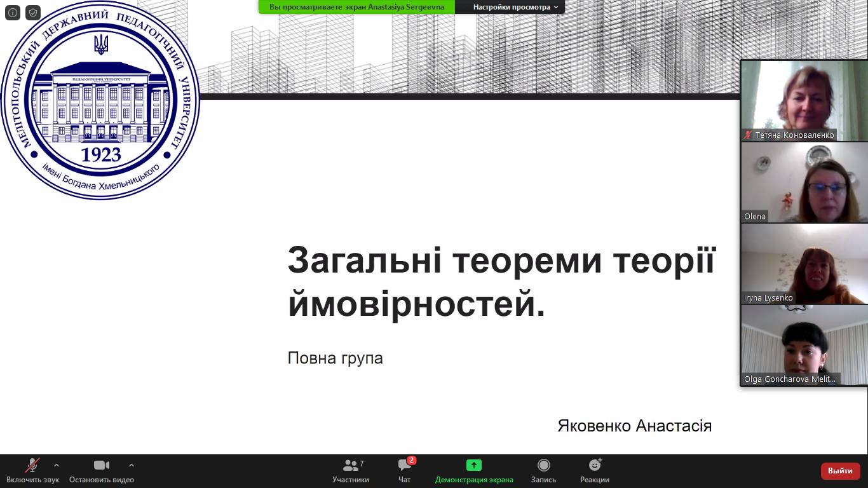868x488 pixels.
Task: Start recording the meeting
Action: click(543, 471)
